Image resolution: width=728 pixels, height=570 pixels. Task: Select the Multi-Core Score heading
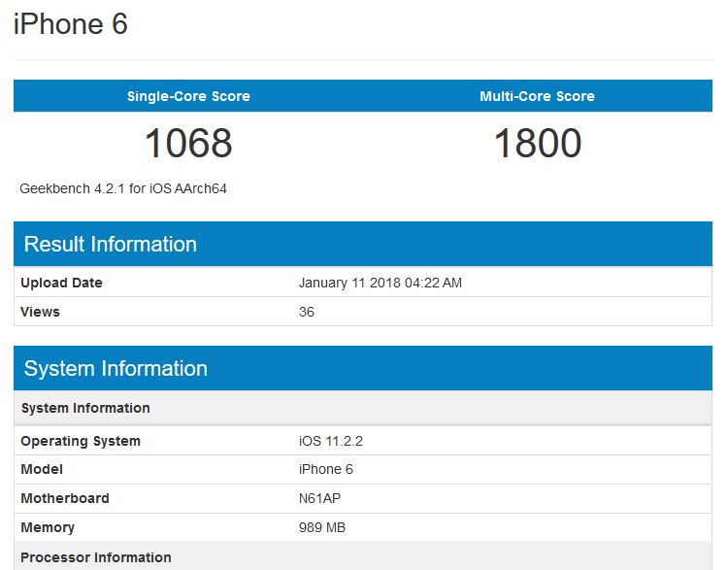tap(537, 96)
